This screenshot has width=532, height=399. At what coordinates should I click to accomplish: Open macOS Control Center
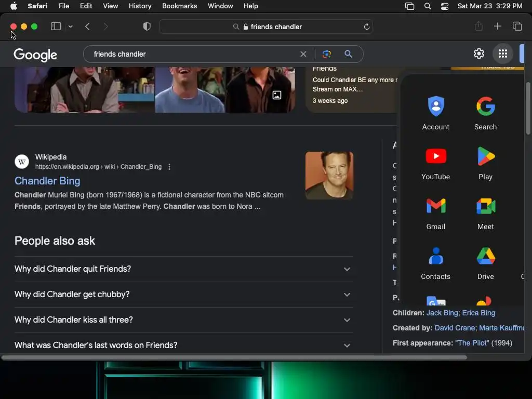tap(445, 6)
